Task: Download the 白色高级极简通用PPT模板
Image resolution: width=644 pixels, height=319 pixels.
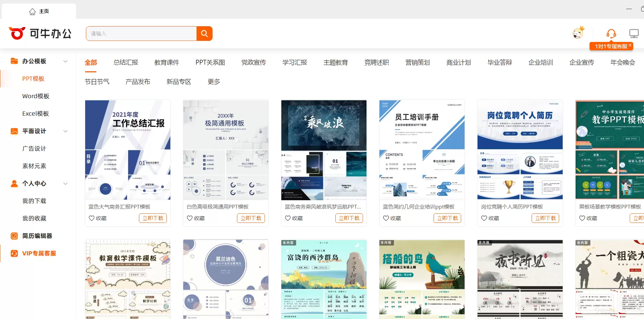Action: [x=251, y=218]
